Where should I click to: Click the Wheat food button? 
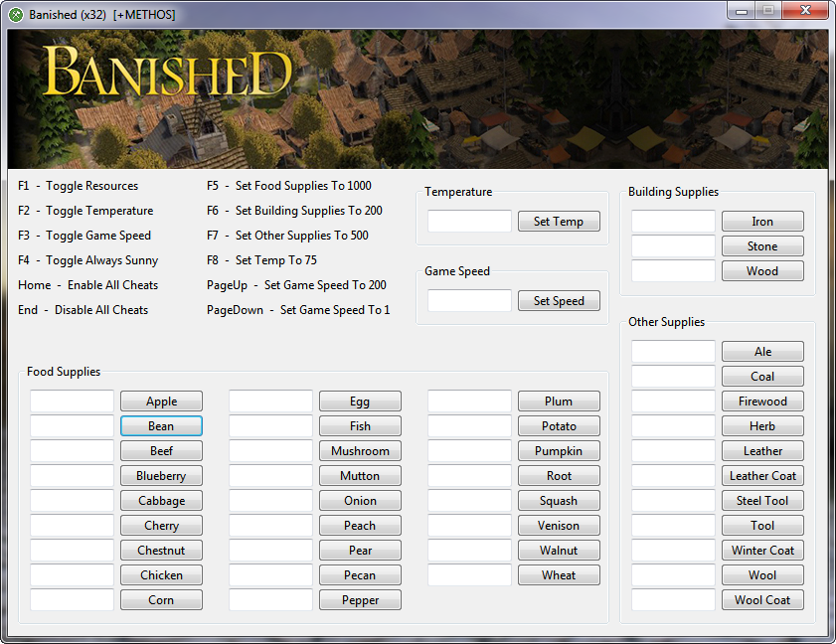click(559, 574)
